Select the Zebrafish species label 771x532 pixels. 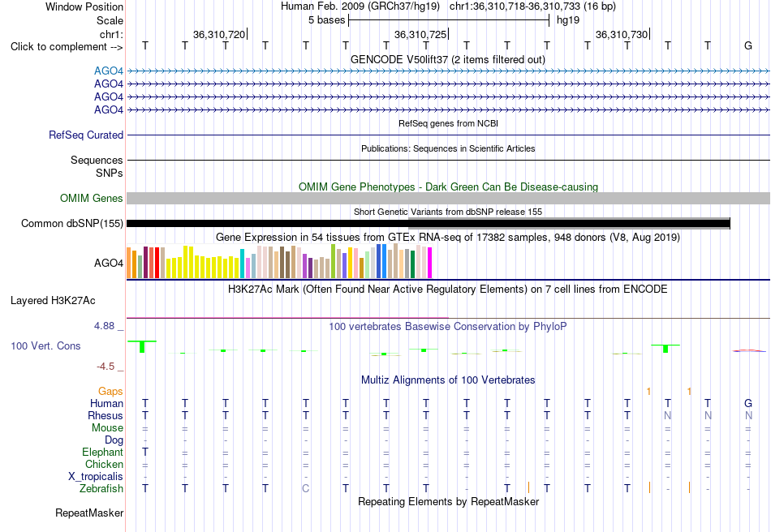click(101, 489)
